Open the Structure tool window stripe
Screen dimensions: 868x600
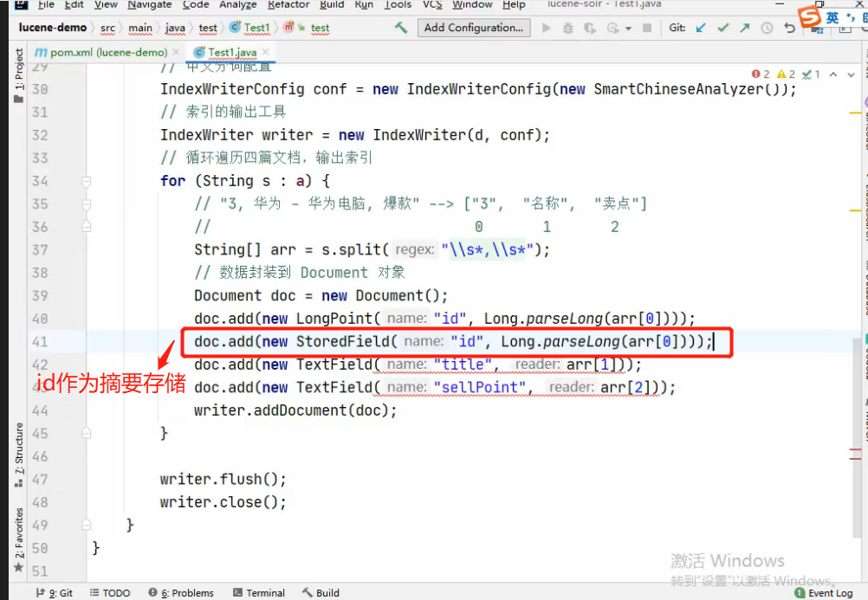(x=19, y=455)
